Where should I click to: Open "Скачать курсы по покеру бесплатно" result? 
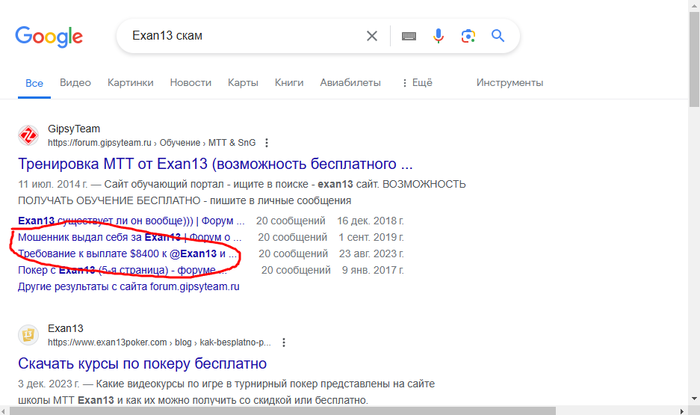(x=142, y=363)
